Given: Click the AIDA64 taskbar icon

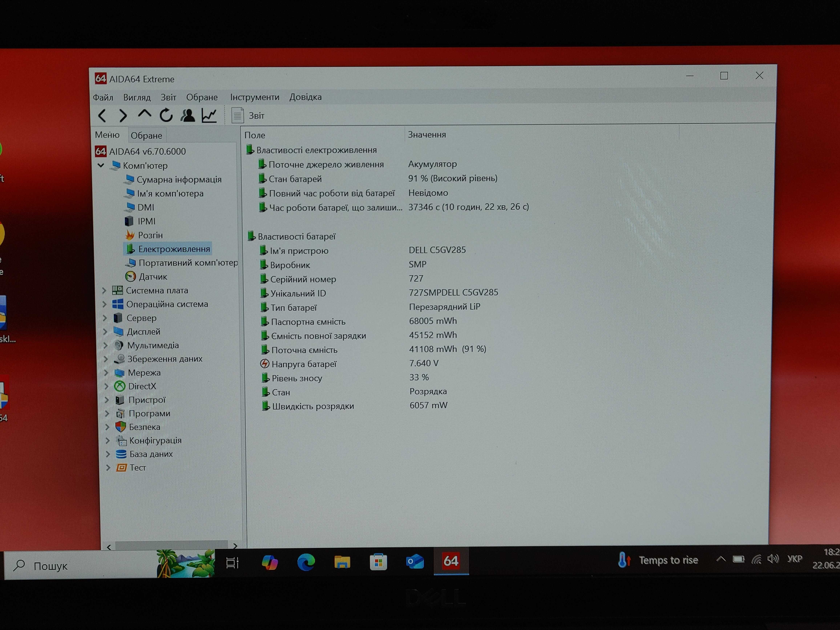Looking at the screenshot, I should coord(451,561).
